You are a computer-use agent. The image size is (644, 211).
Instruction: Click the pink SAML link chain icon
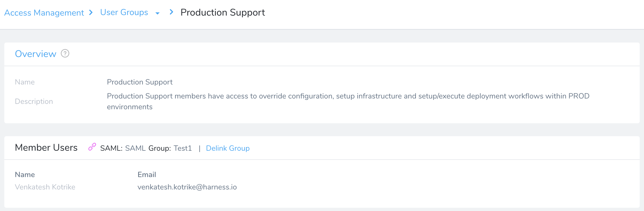(92, 147)
